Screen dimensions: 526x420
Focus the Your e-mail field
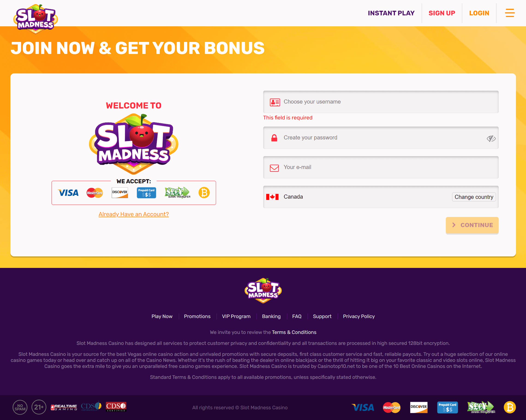point(381,167)
